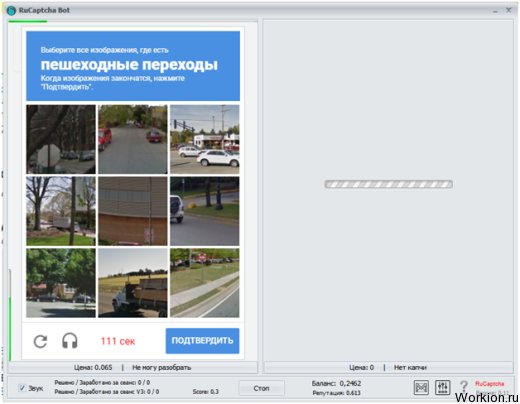Close the RuCaptcha Bot window
Viewport: 520px width, 404px height.
click(509, 10)
